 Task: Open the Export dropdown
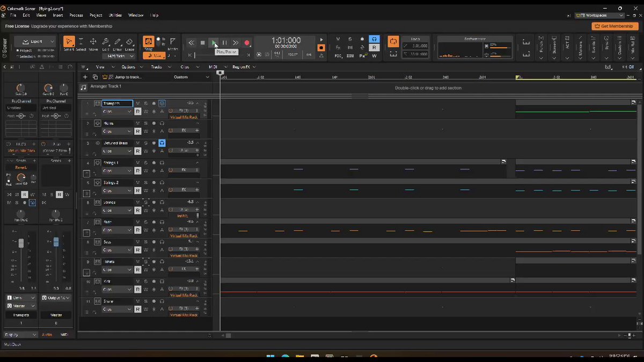[x=35, y=41]
